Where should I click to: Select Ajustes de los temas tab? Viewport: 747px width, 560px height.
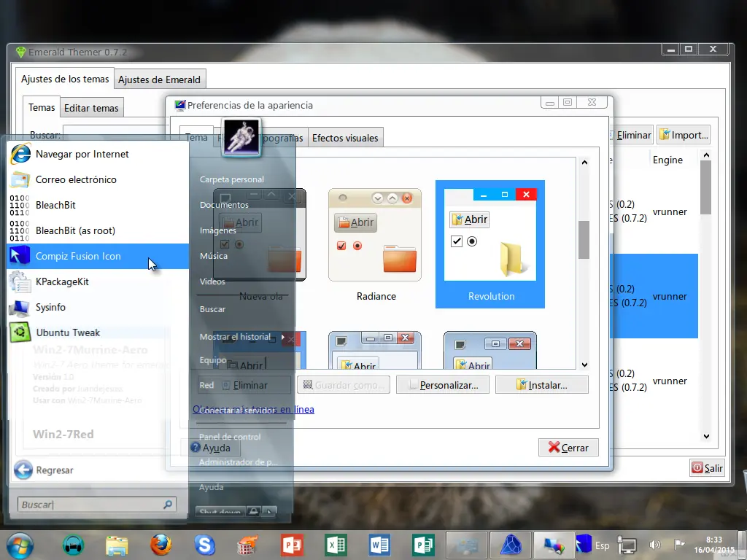tap(65, 79)
